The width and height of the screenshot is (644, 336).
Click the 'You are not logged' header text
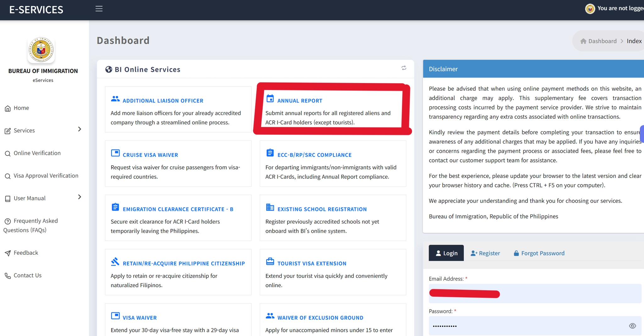coord(620,8)
